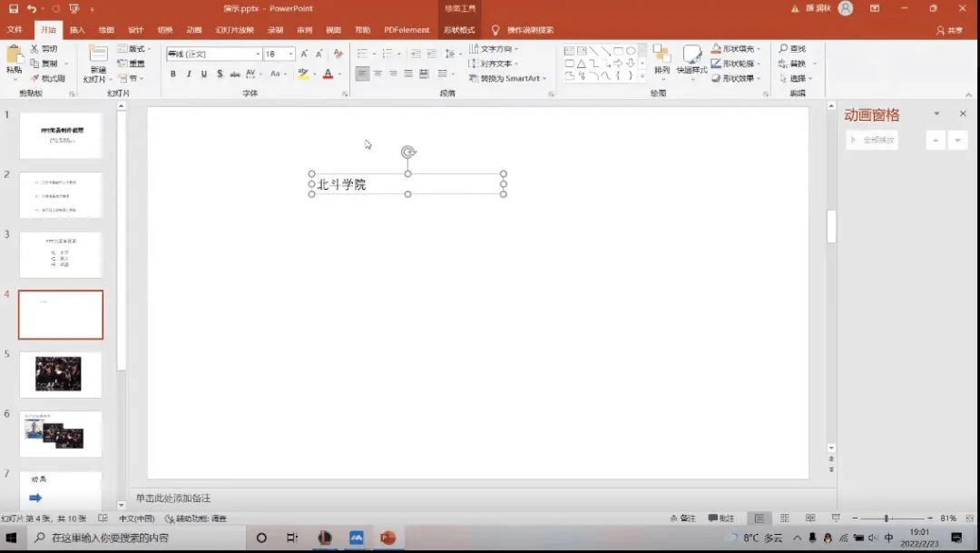The image size is (980, 553).
Task: Open the font size dropdown showing 18
Action: tap(291, 54)
